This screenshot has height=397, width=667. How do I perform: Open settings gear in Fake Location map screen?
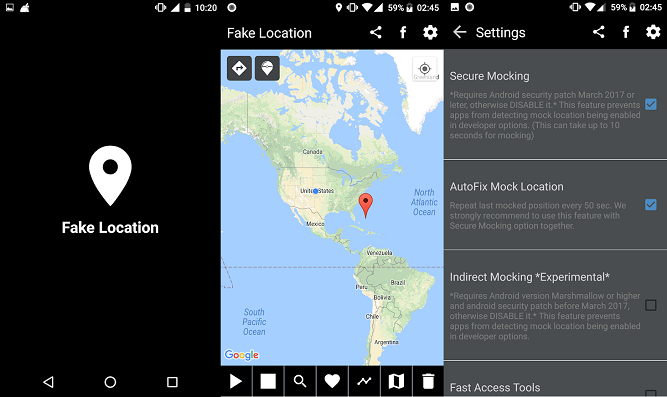(x=430, y=32)
